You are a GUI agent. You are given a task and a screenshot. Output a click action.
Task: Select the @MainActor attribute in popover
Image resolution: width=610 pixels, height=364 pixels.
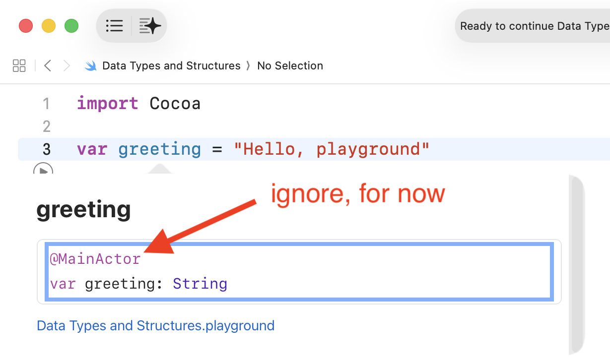point(95,259)
